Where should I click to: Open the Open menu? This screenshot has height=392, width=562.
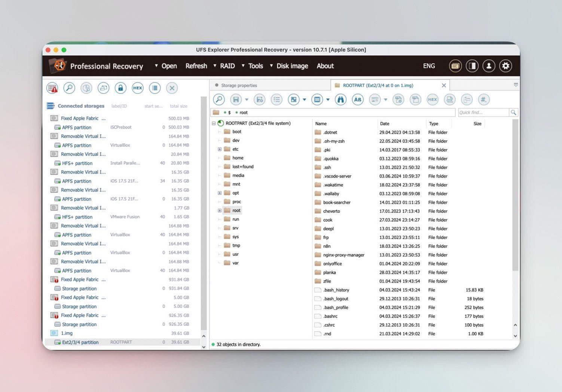[166, 66]
